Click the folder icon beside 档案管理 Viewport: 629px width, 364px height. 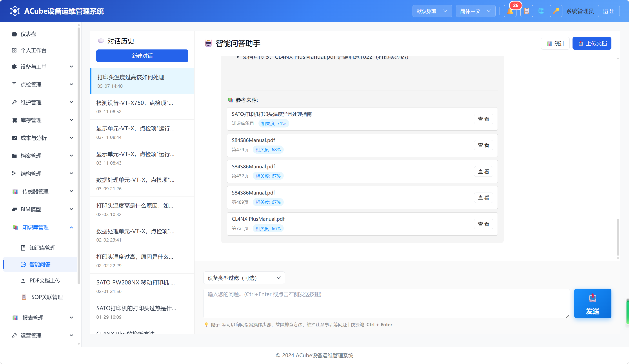point(14,156)
